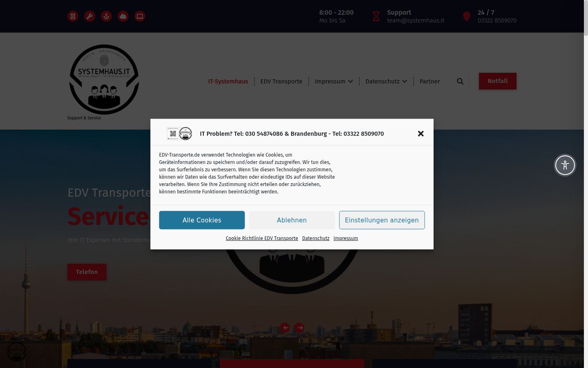Click the '8:00 - 22:00' opening hours text
588x368 pixels.
(x=336, y=13)
